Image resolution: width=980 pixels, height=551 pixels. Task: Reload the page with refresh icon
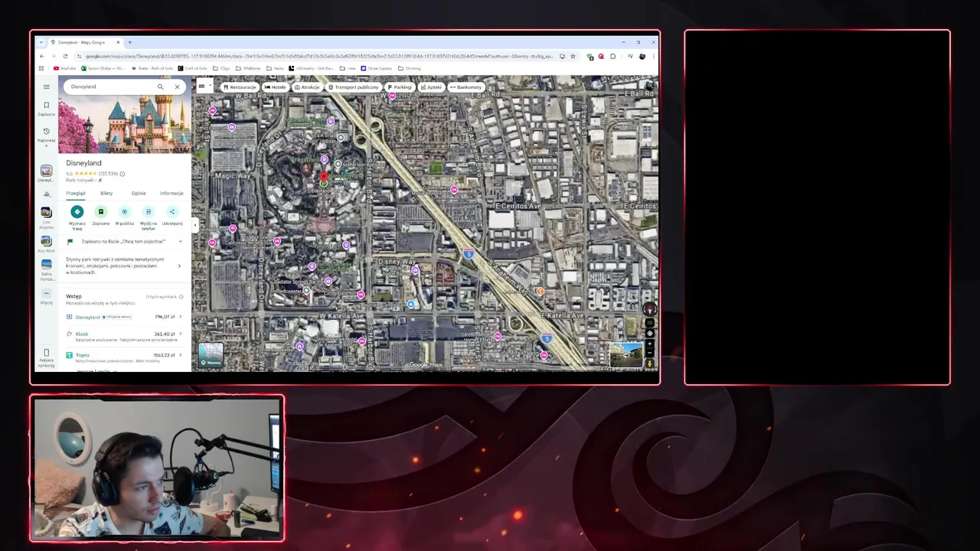(x=65, y=56)
